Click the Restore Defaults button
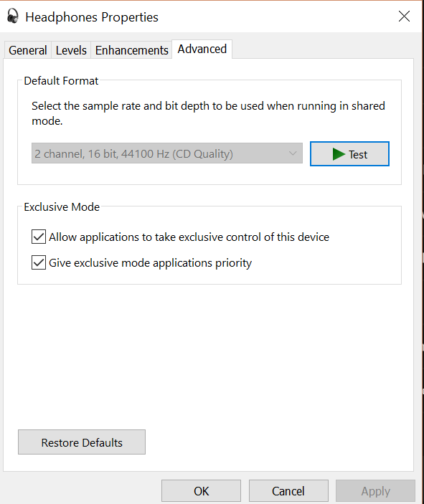Image resolution: width=424 pixels, height=504 pixels. pos(82,442)
